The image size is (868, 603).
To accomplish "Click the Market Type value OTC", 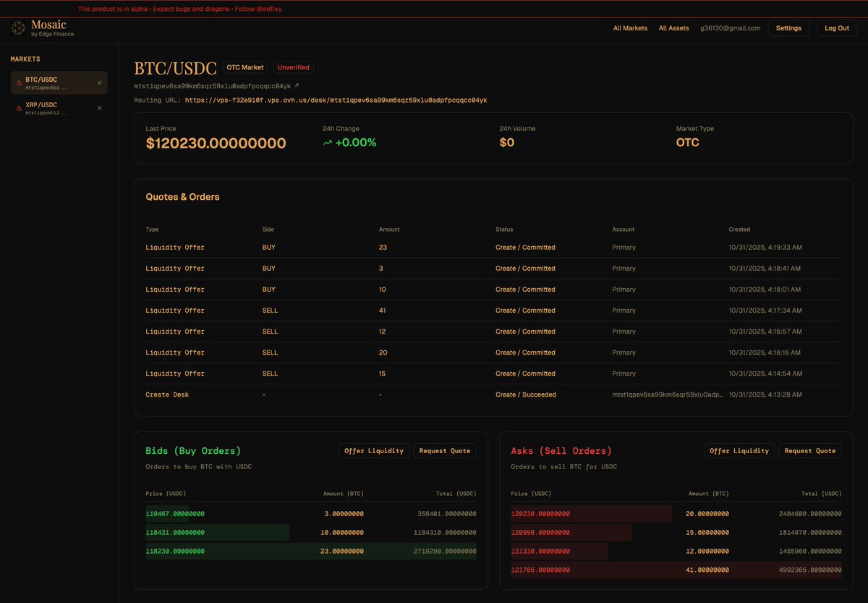I will click(x=687, y=143).
